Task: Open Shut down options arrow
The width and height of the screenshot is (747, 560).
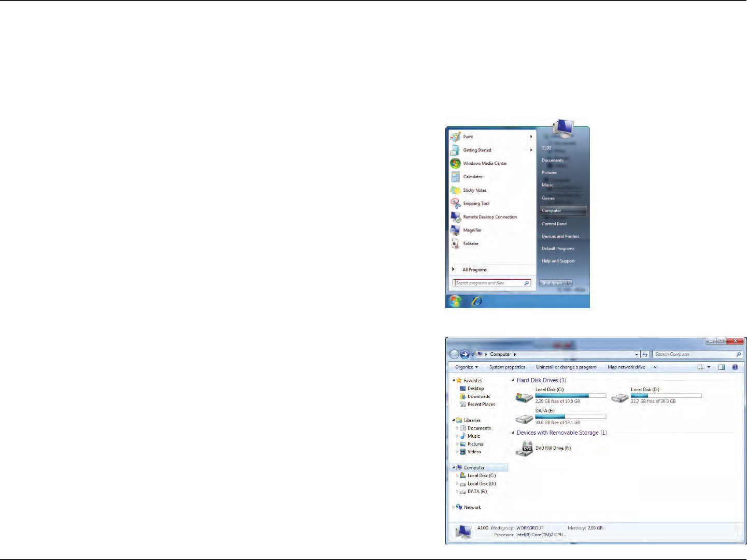Action: pos(569,283)
